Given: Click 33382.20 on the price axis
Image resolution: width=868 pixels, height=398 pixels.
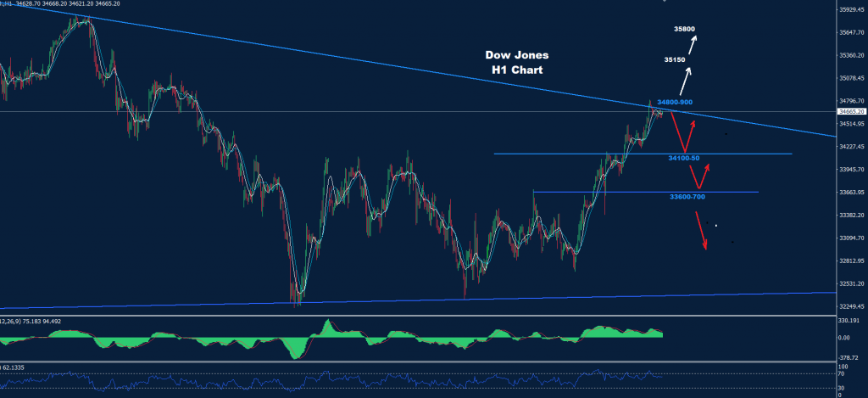Looking at the screenshot, I should [853, 215].
